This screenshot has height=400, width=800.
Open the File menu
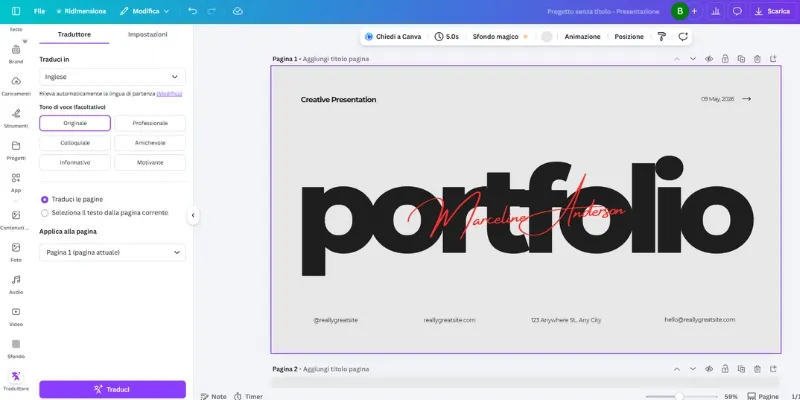[39, 11]
